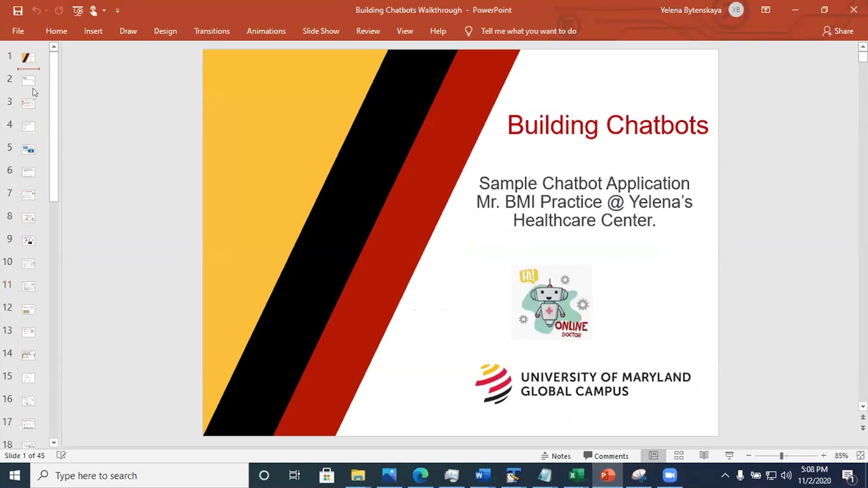The height and width of the screenshot is (488, 868).
Task: Select slide 5 thumbnail in slide panel
Action: coord(28,148)
